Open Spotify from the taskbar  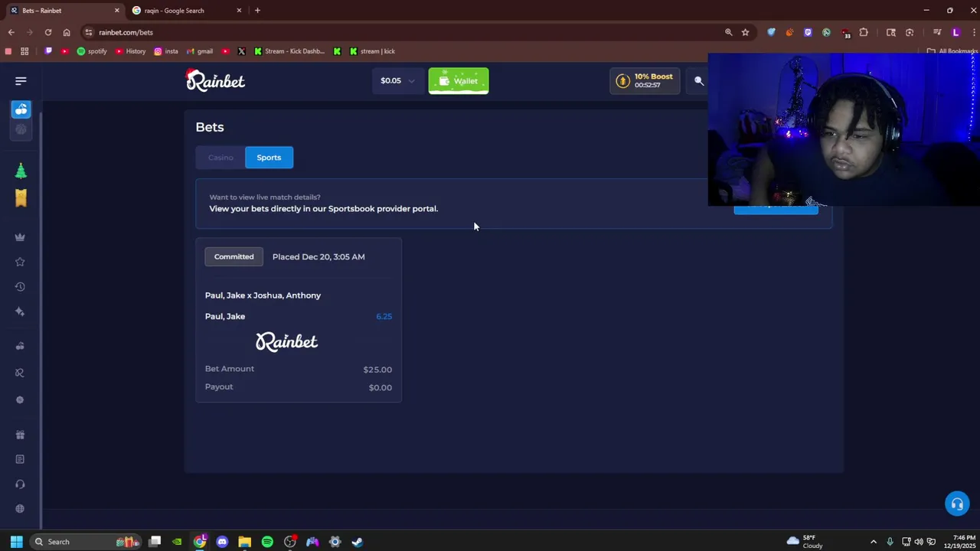click(x=267, y=542)
